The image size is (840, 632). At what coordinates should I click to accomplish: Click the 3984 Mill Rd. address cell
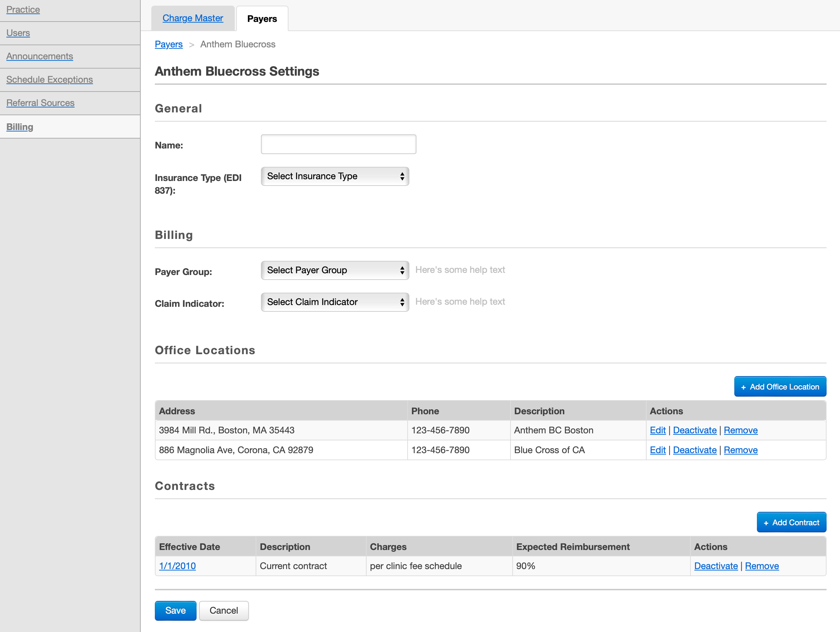281,430
